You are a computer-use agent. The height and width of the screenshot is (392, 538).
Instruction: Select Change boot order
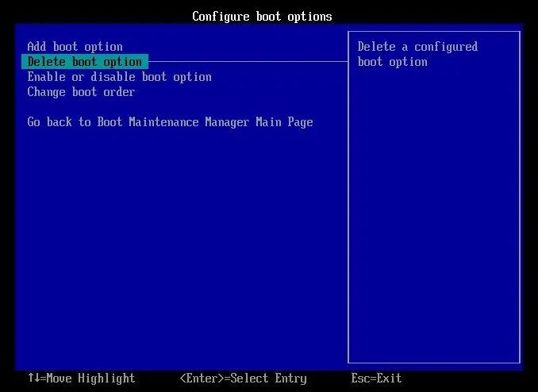(x=81, y=92)
